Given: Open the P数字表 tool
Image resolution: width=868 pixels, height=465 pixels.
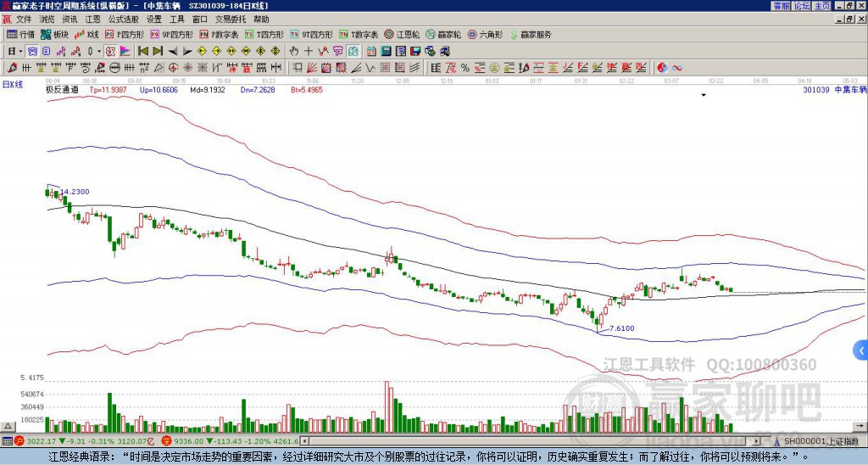Looking at the screenshot, I should click(x=219, y=34).
